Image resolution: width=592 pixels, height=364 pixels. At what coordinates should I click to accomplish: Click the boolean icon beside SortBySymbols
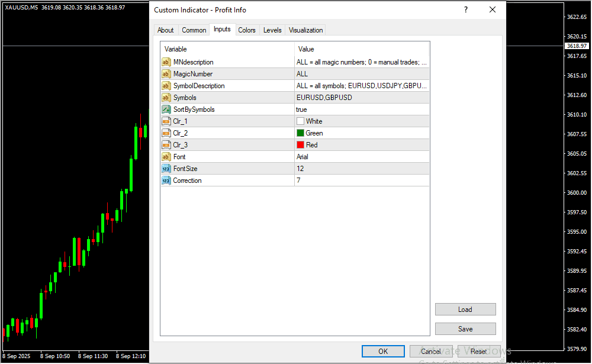click(x=166, y=109)
